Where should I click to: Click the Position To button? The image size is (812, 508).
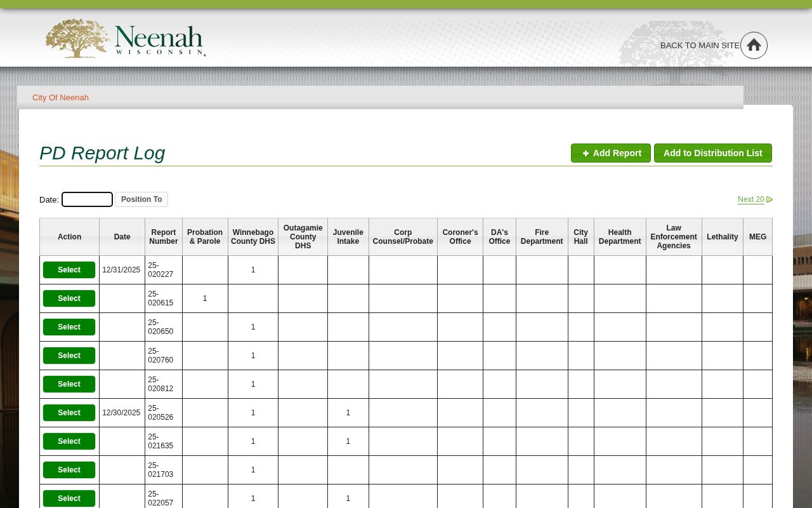(141, 199)
